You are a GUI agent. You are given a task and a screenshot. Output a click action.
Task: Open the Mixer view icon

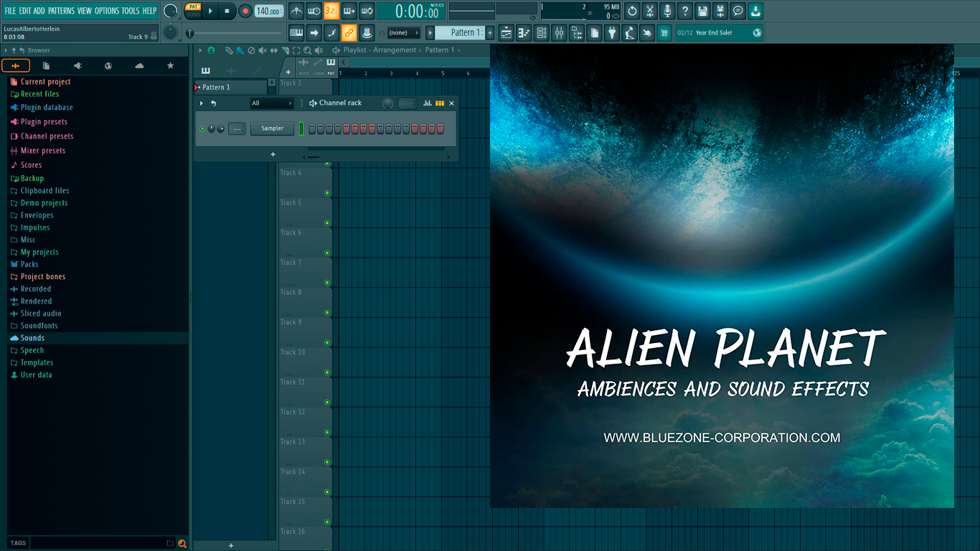[559, 32]
